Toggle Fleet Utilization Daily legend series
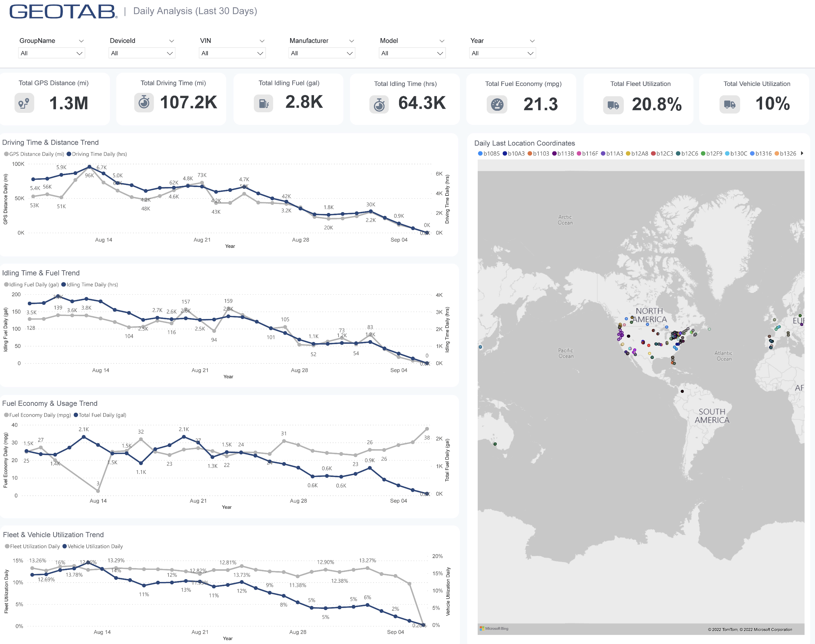The width and height of the screenshot is (815, 644). (32, 546)
